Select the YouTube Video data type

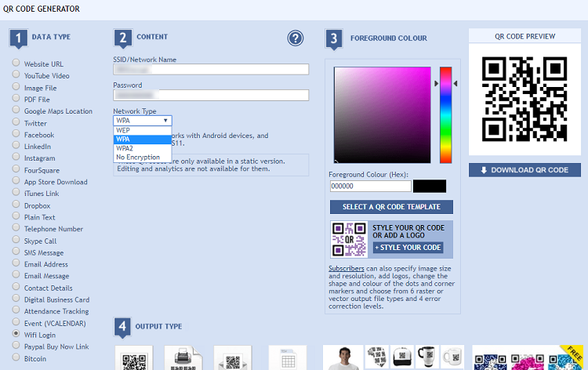[16, 74]
